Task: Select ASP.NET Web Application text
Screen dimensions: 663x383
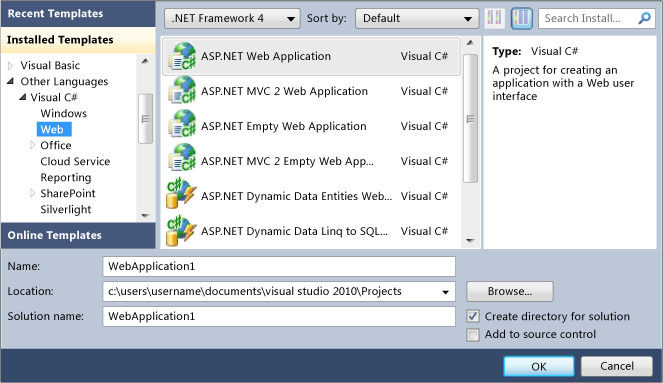Action: click(266, 56)
